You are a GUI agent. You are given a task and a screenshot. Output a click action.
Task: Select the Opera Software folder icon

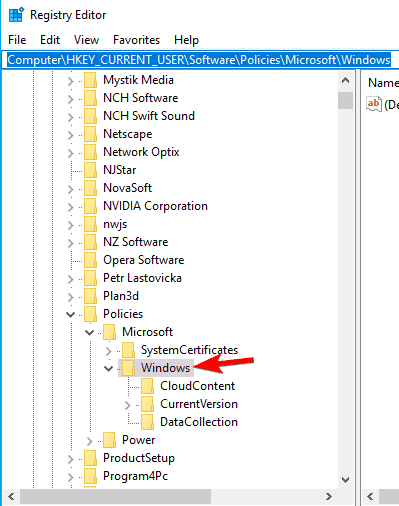coord(90,260)
